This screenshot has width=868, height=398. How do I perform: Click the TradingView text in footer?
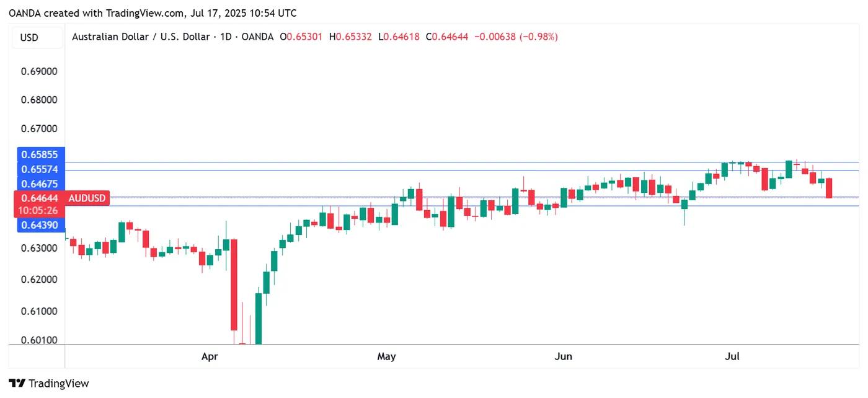59,383
